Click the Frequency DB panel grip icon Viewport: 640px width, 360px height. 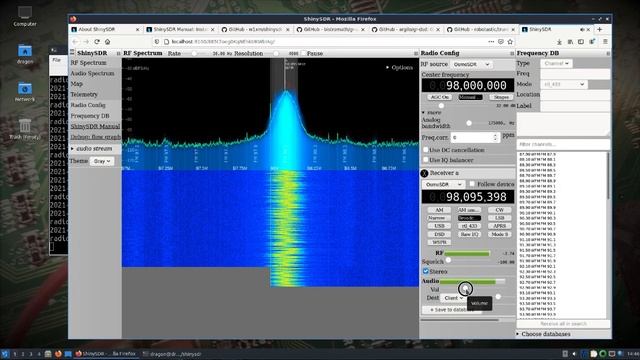coord(608,53)
